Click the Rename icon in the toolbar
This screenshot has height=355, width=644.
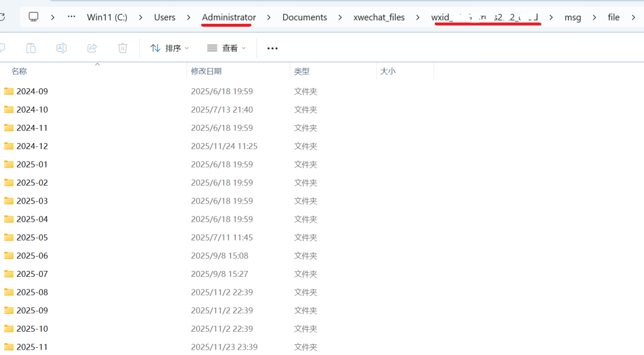[61, 48]
